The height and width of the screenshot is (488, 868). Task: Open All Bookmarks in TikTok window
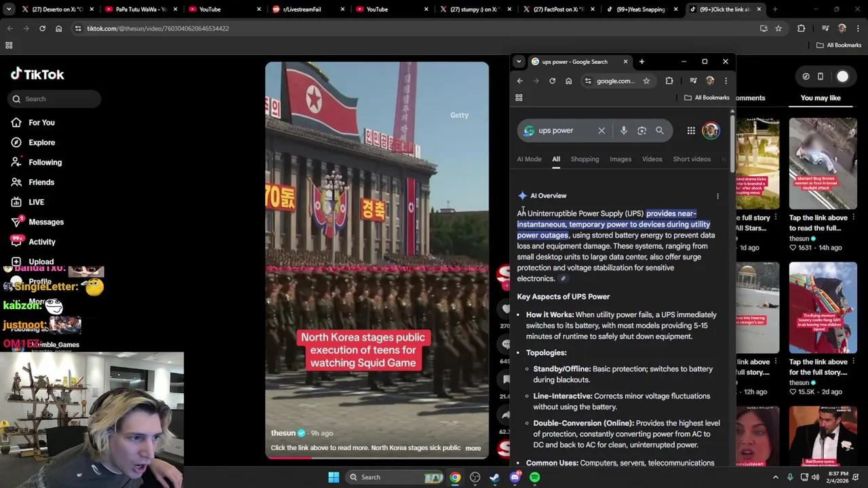839,45
